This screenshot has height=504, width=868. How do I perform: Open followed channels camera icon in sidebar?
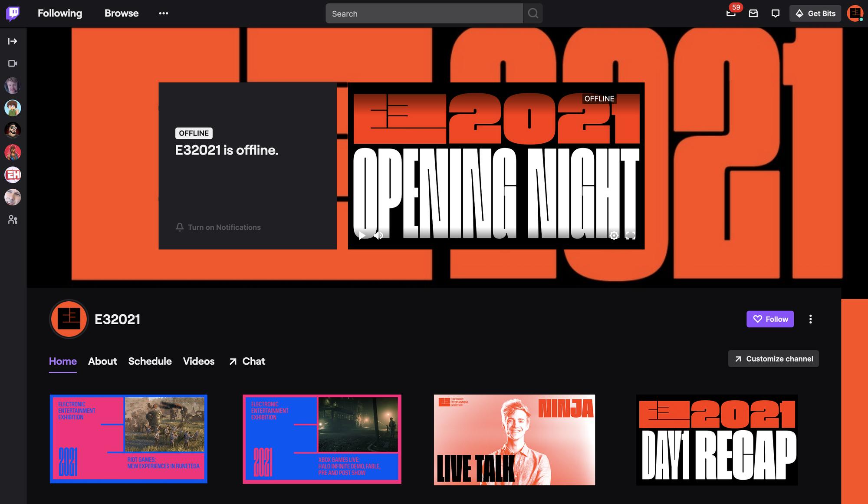[x=13, y=63]
